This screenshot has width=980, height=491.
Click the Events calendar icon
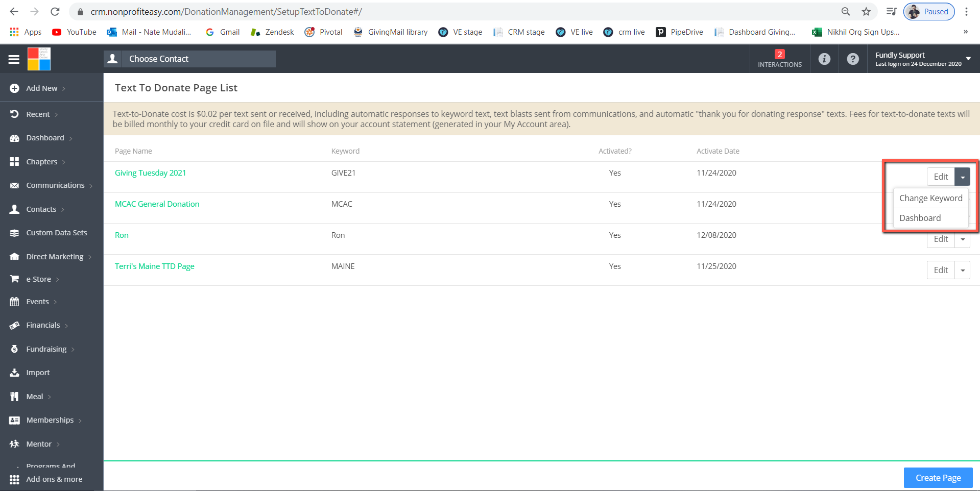point(14,302)
